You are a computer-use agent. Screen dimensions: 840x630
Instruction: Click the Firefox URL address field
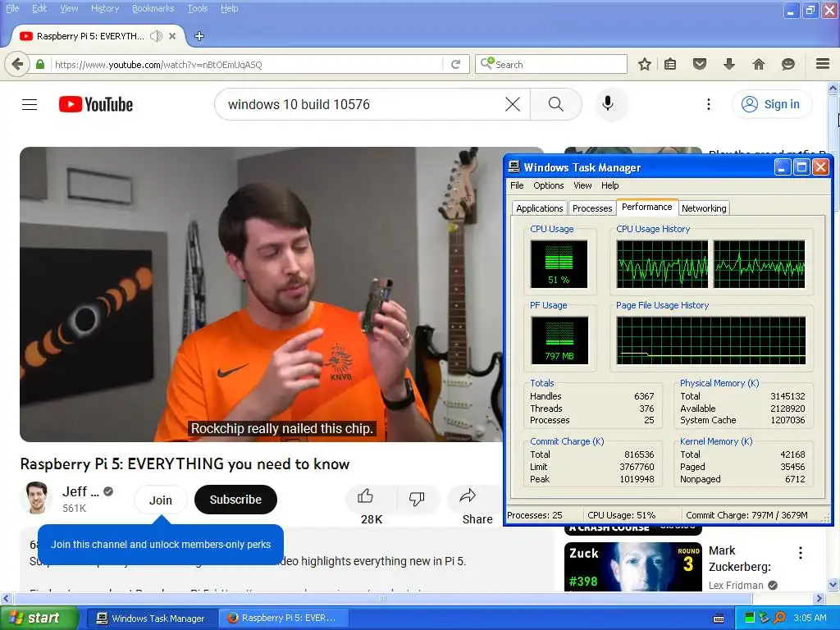pyautogui.click(x=248, y=64)
